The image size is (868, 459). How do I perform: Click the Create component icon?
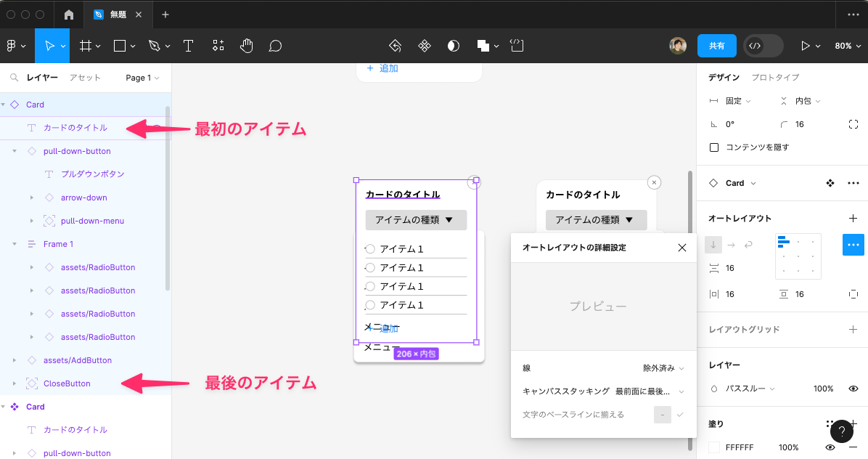(x=425, y=46)
